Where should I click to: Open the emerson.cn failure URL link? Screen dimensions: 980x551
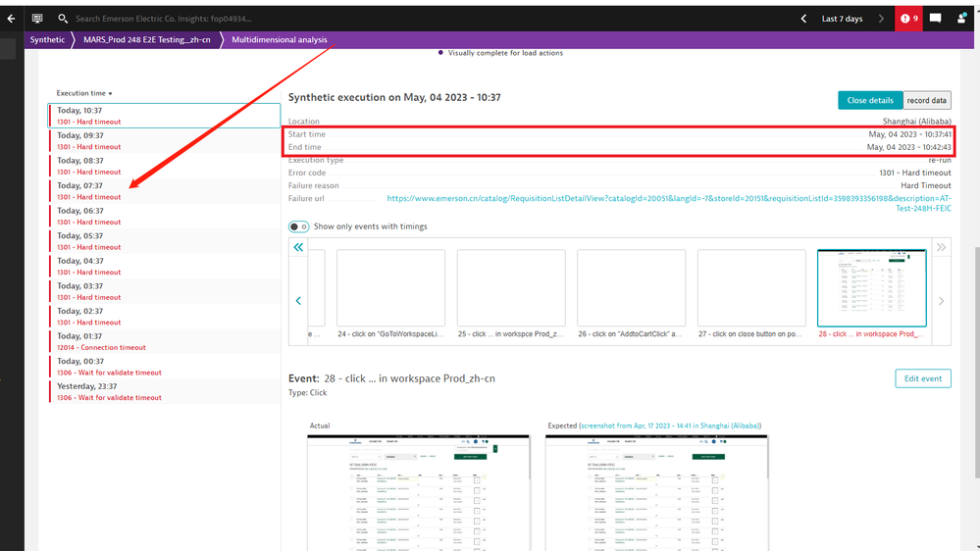[669, 203]
